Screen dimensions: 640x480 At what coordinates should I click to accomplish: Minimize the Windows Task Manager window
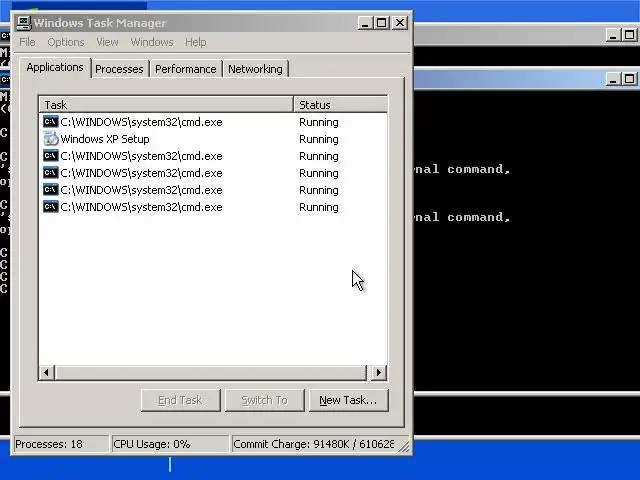(365, 23)
